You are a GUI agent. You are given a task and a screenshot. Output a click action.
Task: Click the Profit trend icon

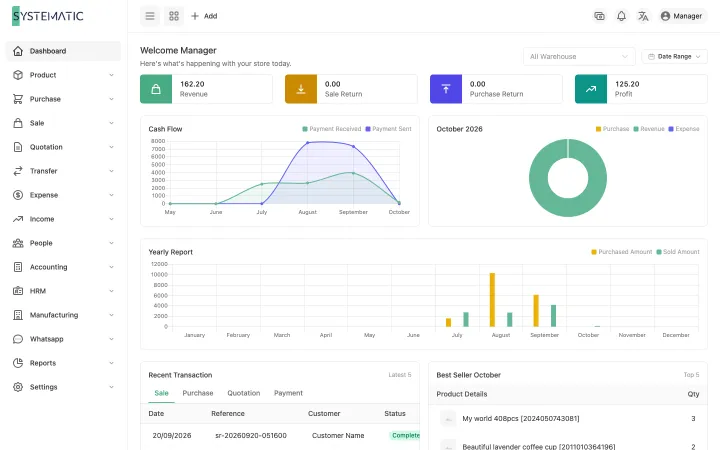point(591,89)
